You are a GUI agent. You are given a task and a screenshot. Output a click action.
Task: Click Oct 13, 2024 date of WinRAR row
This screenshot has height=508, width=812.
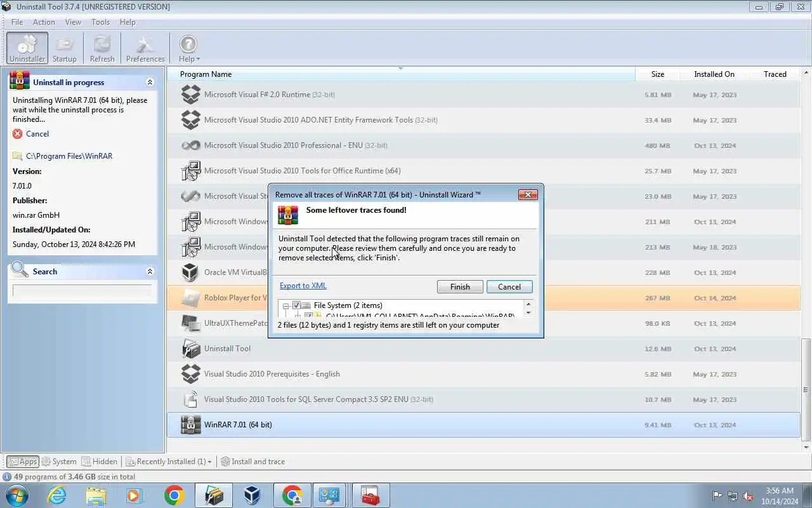(x=715, y=425)
